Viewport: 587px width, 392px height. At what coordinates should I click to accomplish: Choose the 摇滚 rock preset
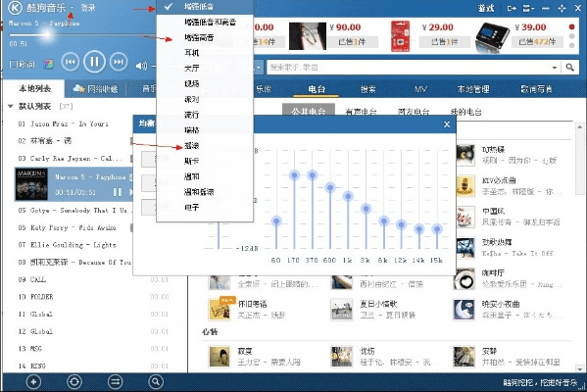coord(191,146)
